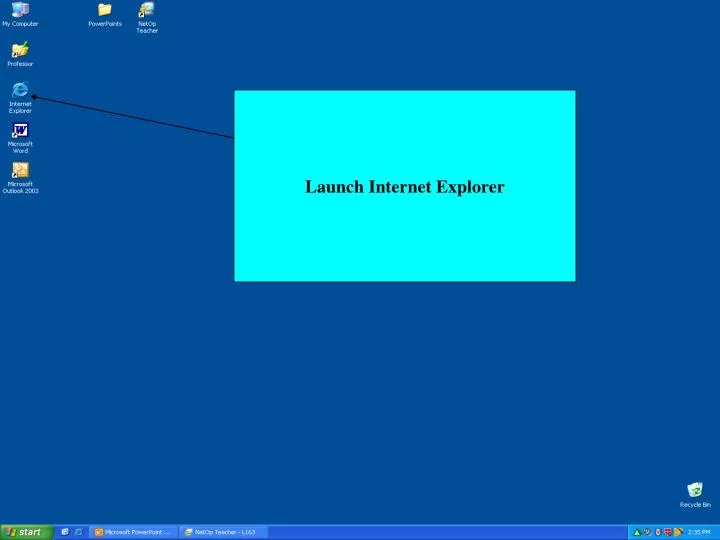Image resolution: width=720 pixels, height=540 pixels.
Task: Select the Recycle Bin icon
Action: [695, 495]
